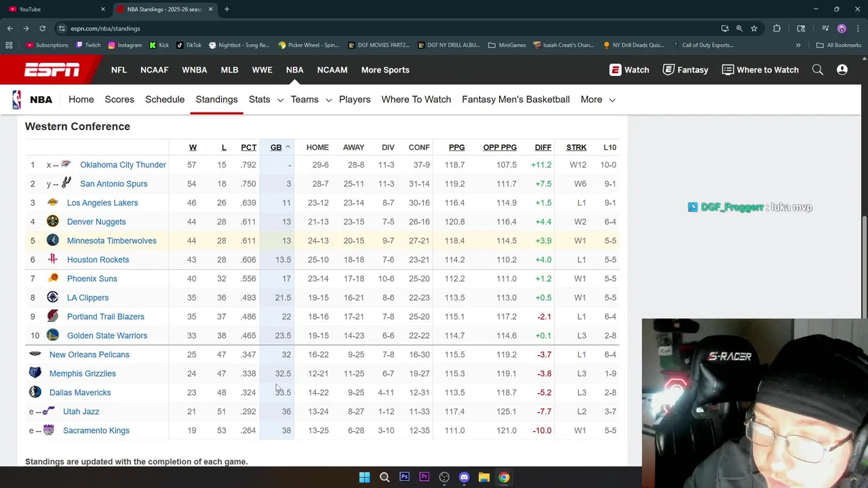This screenshot has width=868, height=488.
Task: Sort standings by PPG column
Action: (x=456, y=147)
